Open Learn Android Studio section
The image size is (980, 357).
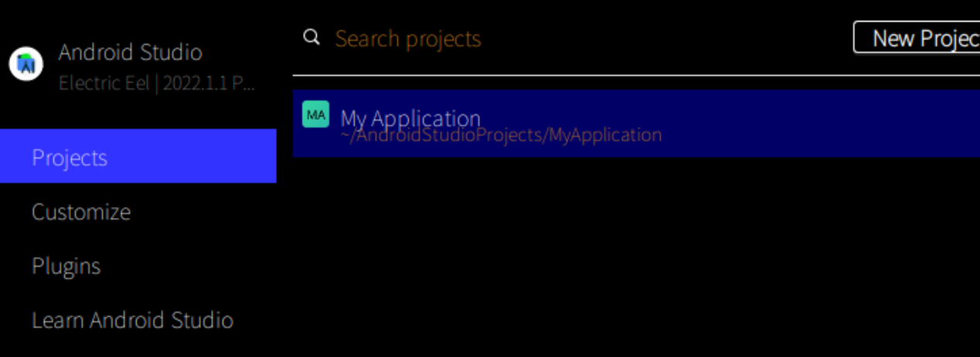[132, 320]
